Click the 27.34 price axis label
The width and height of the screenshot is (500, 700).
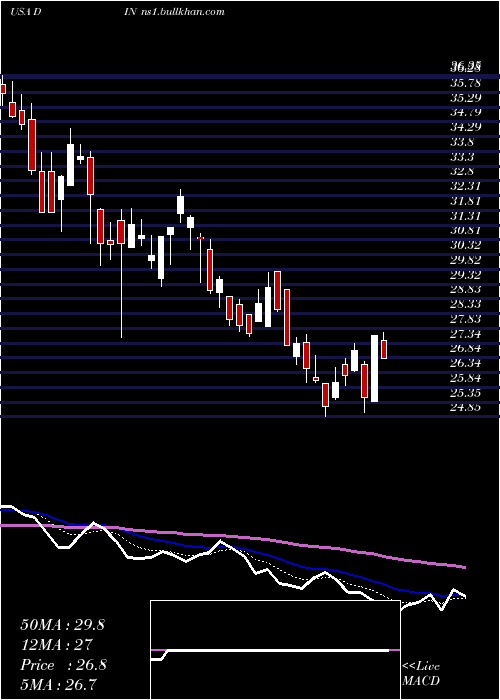point(466,334)
